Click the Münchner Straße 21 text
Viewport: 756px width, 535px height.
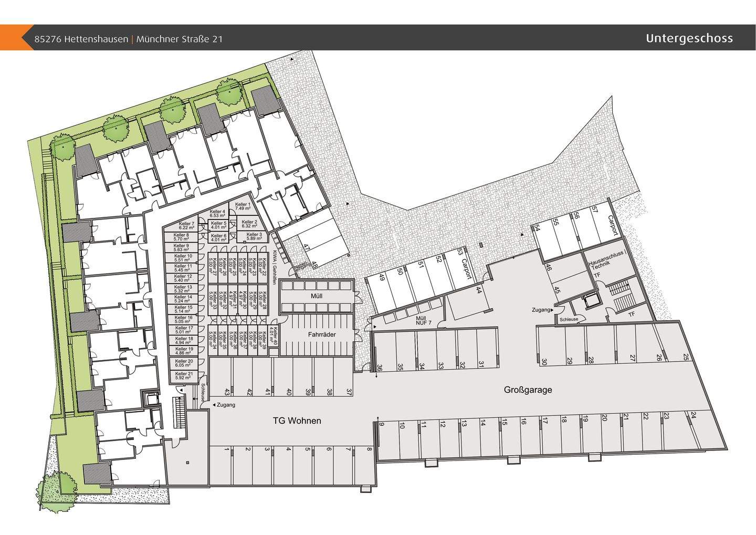[178, 39]
